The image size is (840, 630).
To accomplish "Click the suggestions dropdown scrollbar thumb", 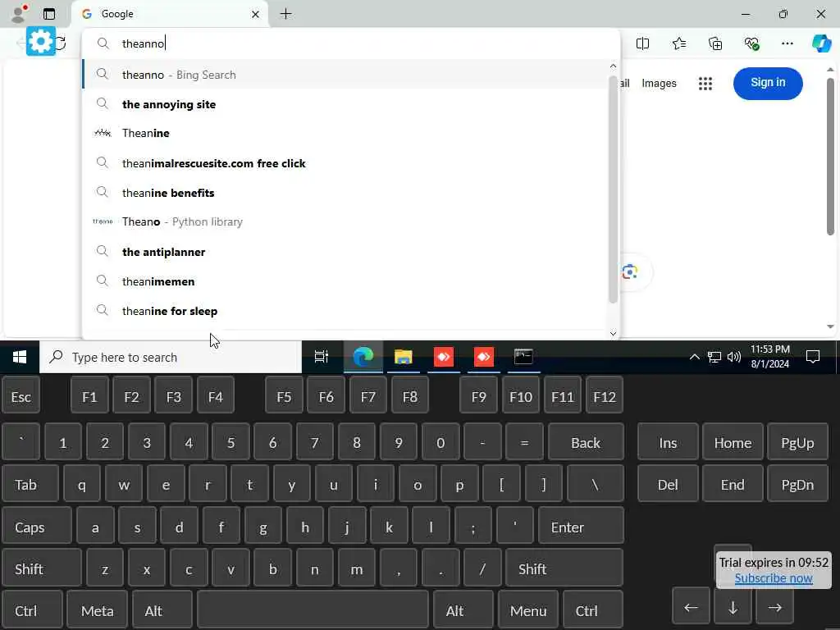I will coord(614,189).
